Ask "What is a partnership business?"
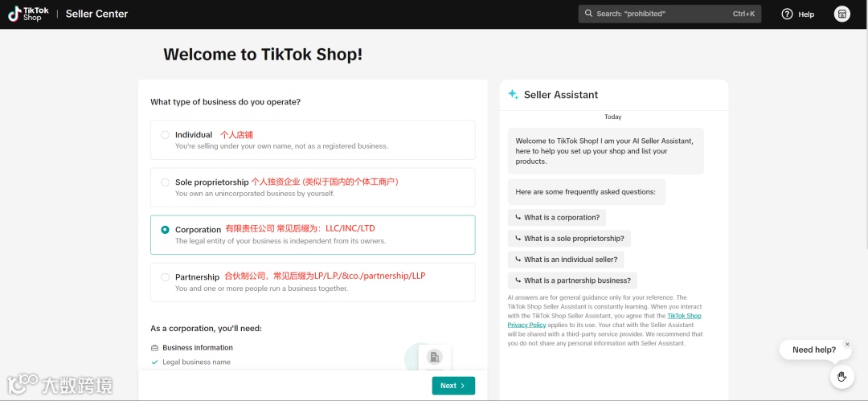The height and width of the screenshot is (401, 868). 572,280
